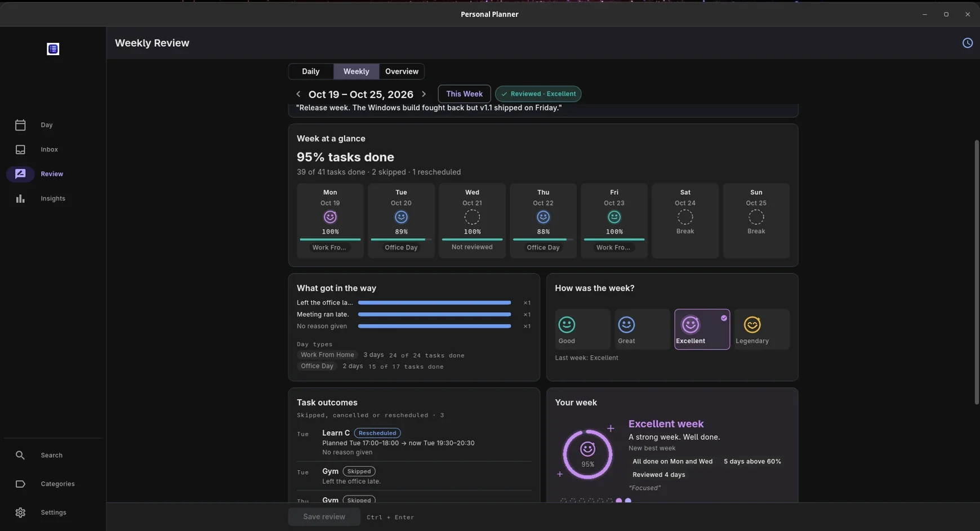980x531 pixels.
Task: Open the history clock icon
Action: [967, 43]
